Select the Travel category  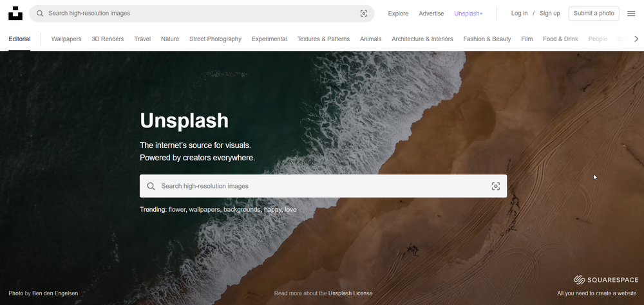(142, 39)
